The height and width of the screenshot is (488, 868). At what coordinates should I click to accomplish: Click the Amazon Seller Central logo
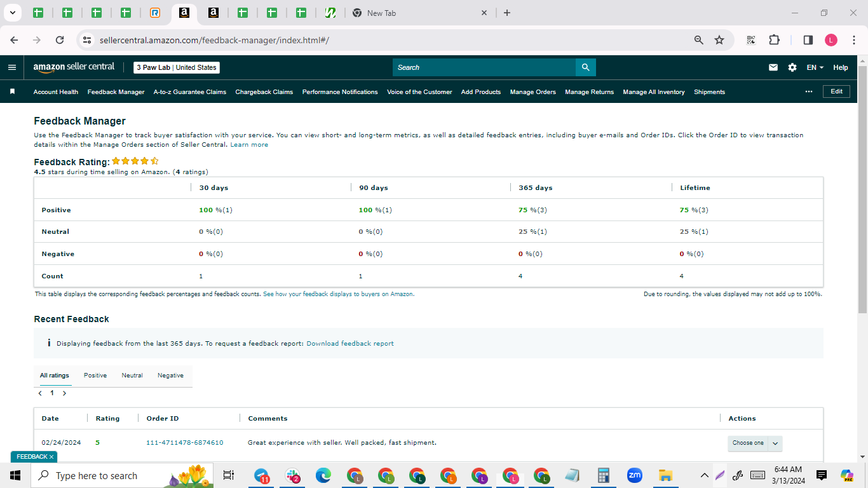(74, 67)
